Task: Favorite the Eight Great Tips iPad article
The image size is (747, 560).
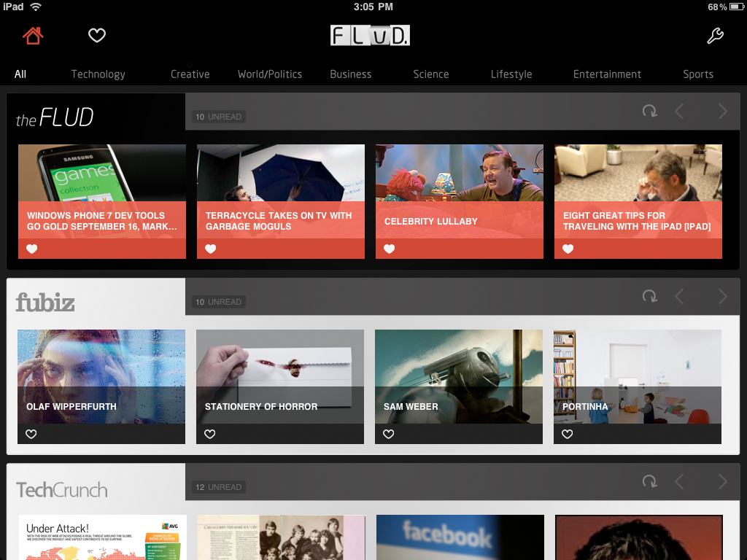Action: click(x=568, y=249)
